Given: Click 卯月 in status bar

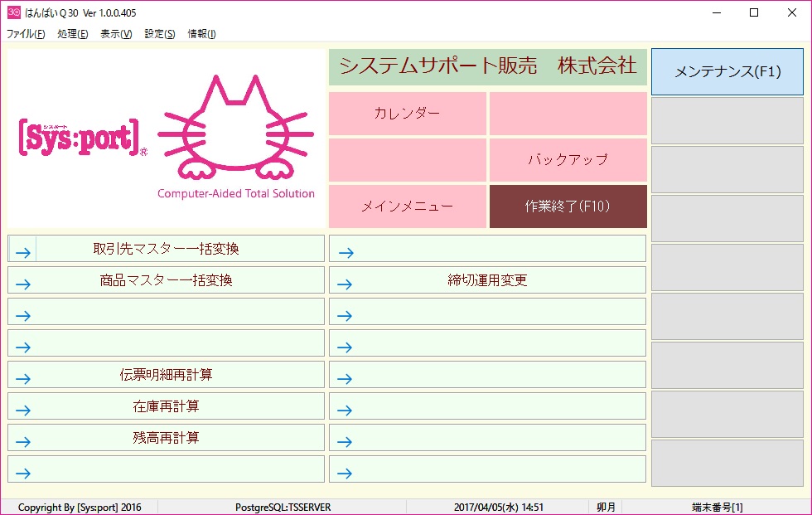Looking at the screenshot, I should tap(606, 508).
